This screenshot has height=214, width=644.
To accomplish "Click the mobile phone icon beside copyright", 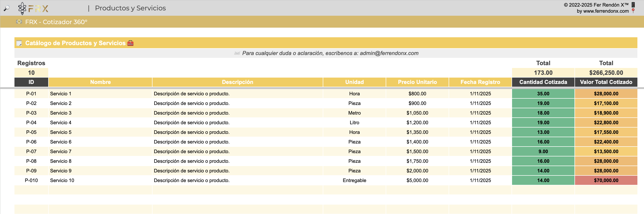I will click(x=633, y=5).
